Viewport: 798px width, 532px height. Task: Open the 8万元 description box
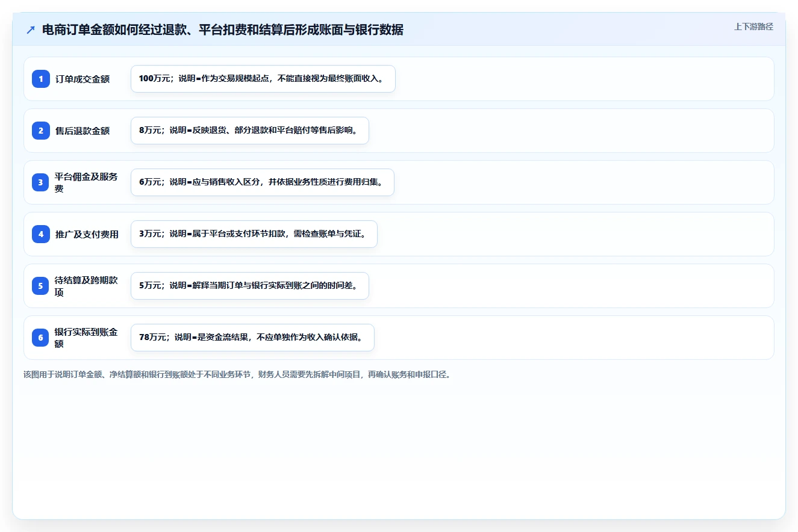tap(250, 131)
